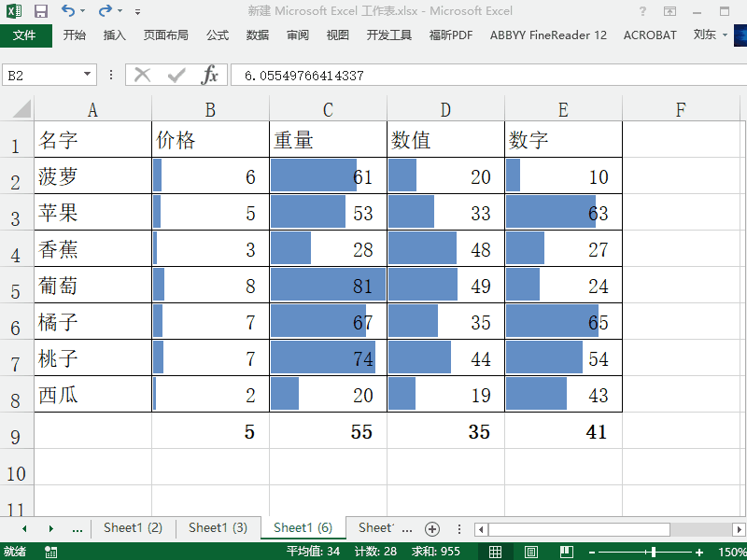Click the Excel application logo icon
Viewport: 747px width, 560px height.
click(14, 11)
